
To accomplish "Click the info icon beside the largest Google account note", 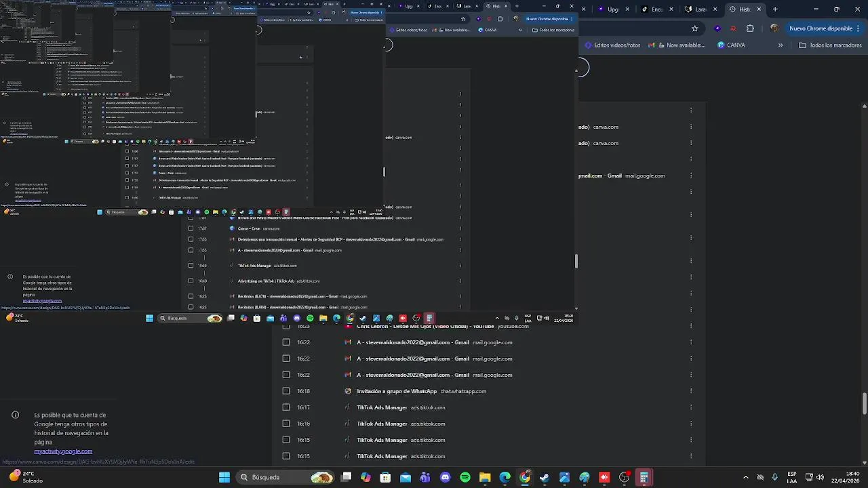I will point(15,415).
